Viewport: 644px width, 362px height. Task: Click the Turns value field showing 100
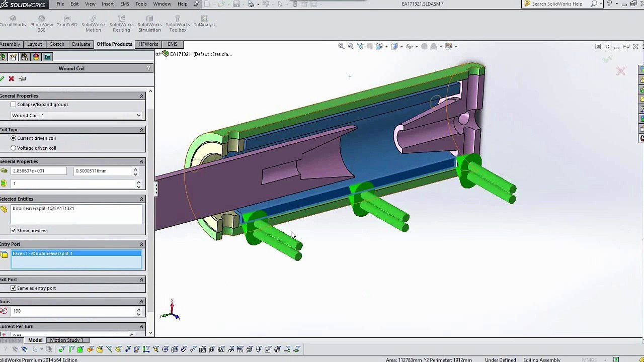click(73, 311)
